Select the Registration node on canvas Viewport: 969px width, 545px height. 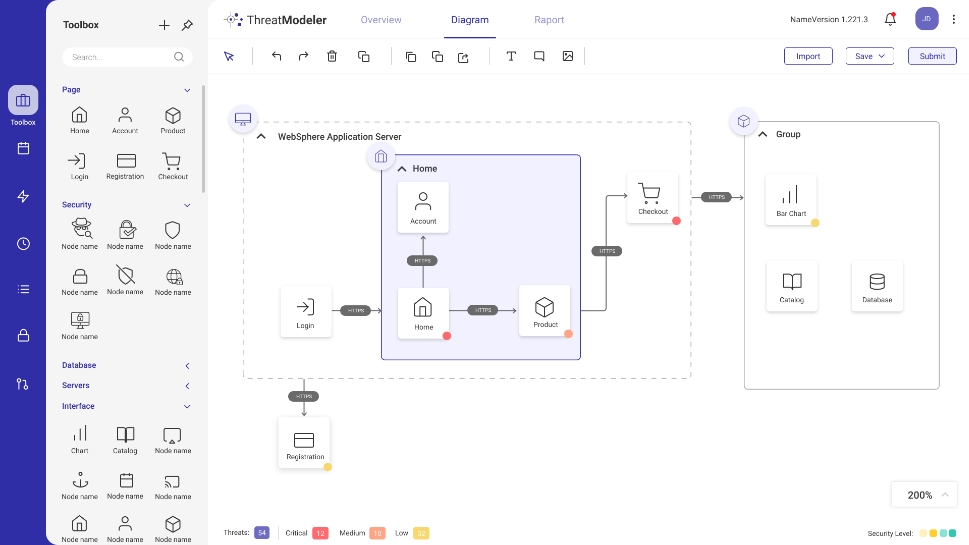tap(305, 442)
